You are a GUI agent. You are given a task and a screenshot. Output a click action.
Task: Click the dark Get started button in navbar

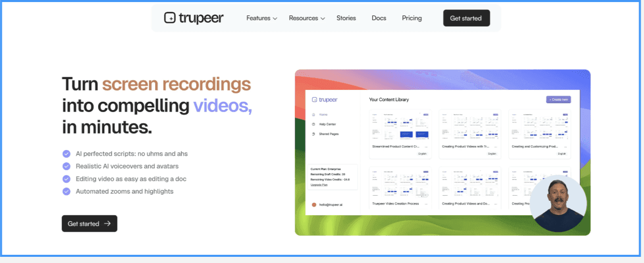tap(466, 18)
